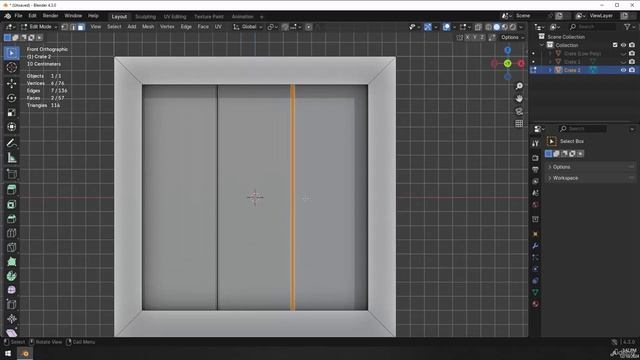640x360 pixels.
Task: Select the Annotate tool
Action: pyautogui.click(x=11, y=143)
